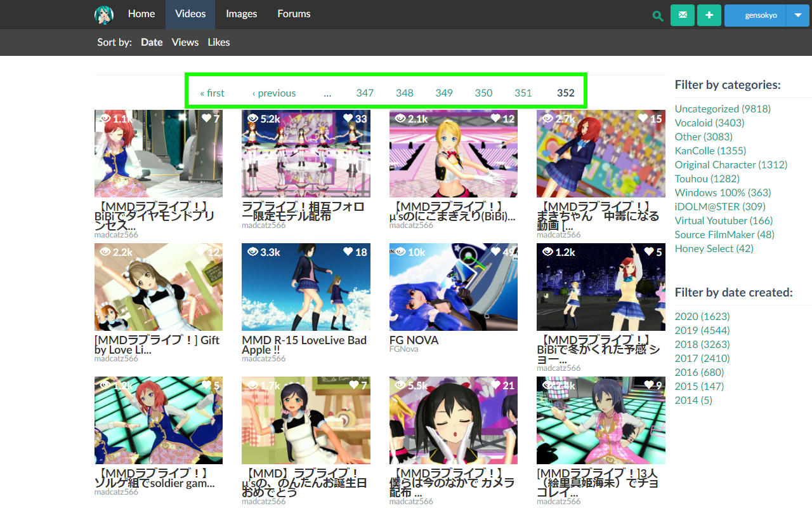Viewport: 812px width, 508px height.
Task: Open the search magnifier icon
Action: click(x=658, y=16)
